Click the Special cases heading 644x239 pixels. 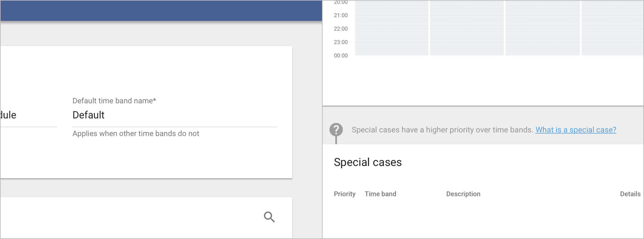(368, 162)
